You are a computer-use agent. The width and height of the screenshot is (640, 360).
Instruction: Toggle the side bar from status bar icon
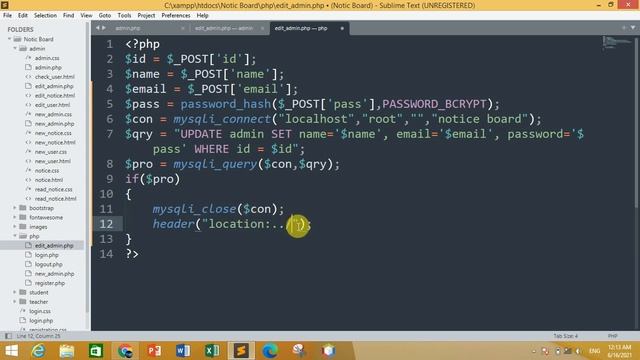coord(8,336)
